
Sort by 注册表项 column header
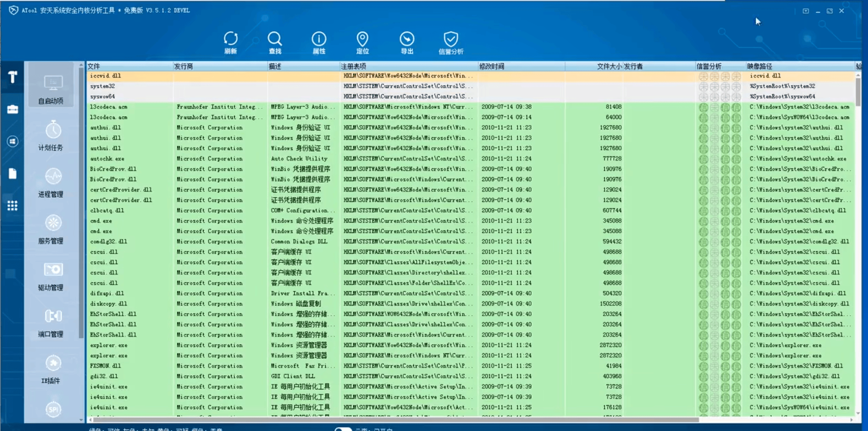pyautogui.click(x=409, y=66)
